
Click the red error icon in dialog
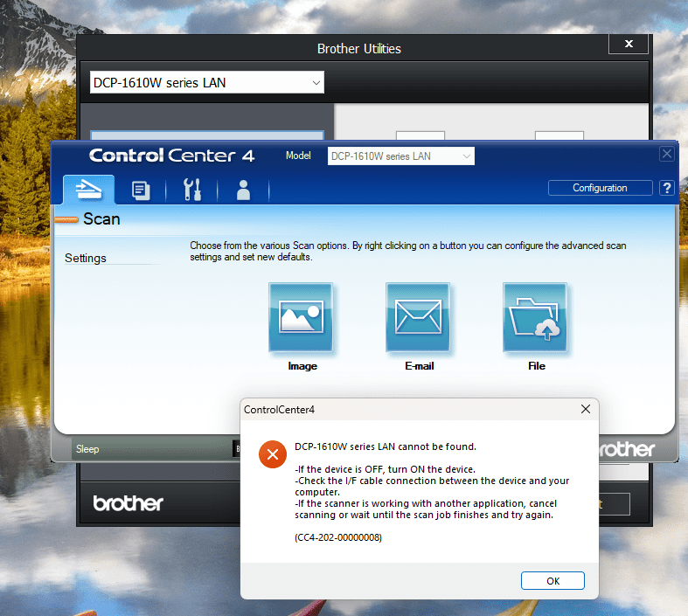tap(273, 454)
